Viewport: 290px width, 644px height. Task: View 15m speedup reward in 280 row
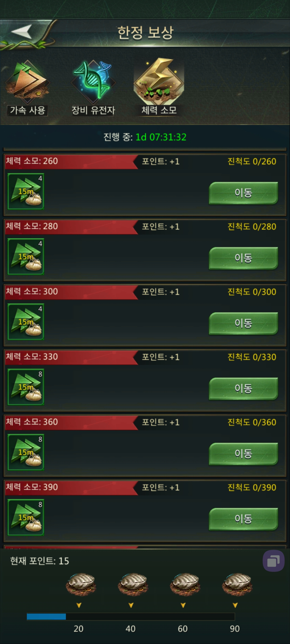pos(26,257)
